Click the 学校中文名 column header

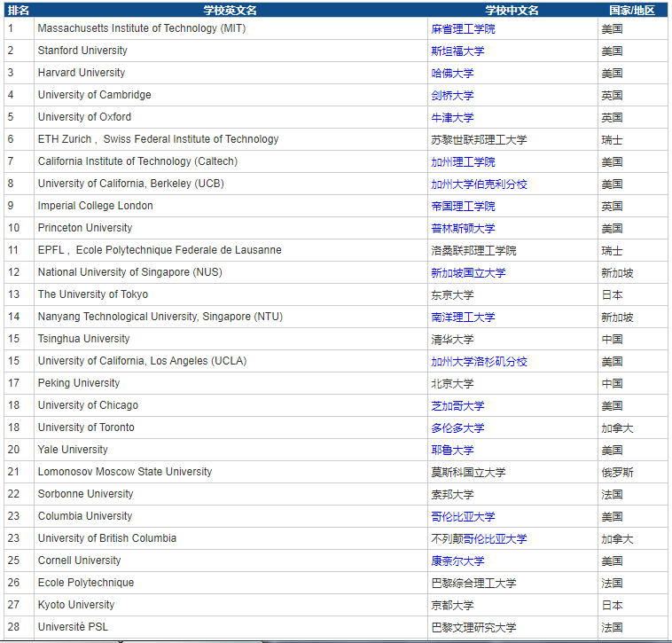pos(512,11)
